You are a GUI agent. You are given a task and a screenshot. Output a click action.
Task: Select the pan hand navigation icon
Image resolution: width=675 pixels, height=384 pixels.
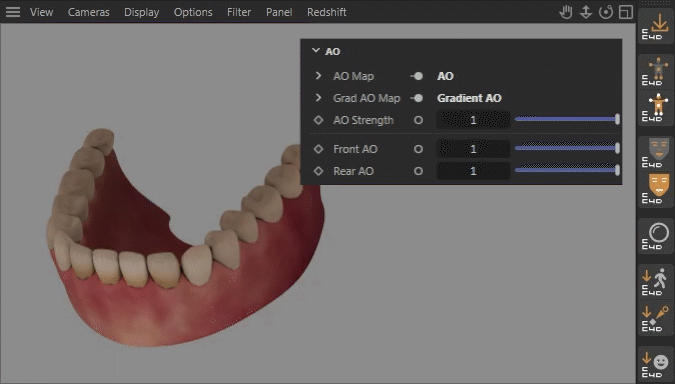(x=566, y=12)
